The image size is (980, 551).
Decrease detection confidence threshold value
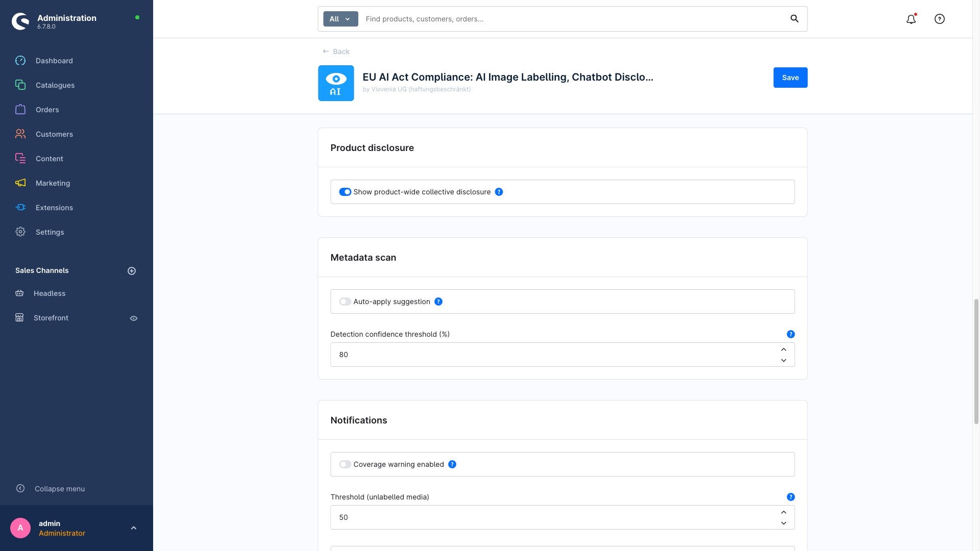(783, 360)
